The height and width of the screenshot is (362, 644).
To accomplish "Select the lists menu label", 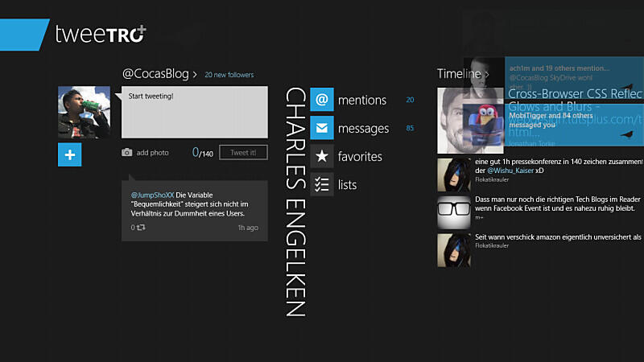I will coord(348,185).
